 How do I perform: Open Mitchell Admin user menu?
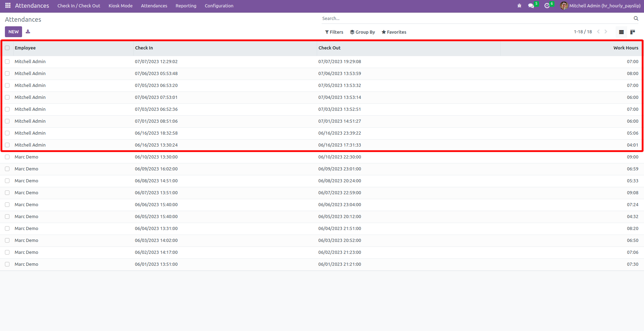[x=601, y=6]
